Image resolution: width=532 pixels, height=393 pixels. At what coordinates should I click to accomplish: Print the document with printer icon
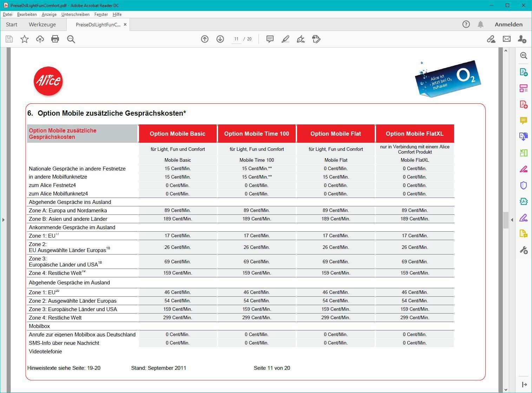(55, 39)
